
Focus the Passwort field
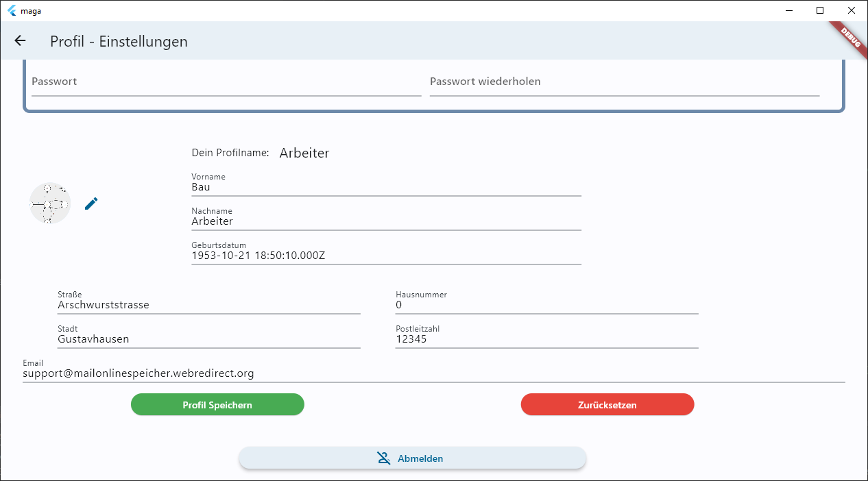(x=226, y=82)
